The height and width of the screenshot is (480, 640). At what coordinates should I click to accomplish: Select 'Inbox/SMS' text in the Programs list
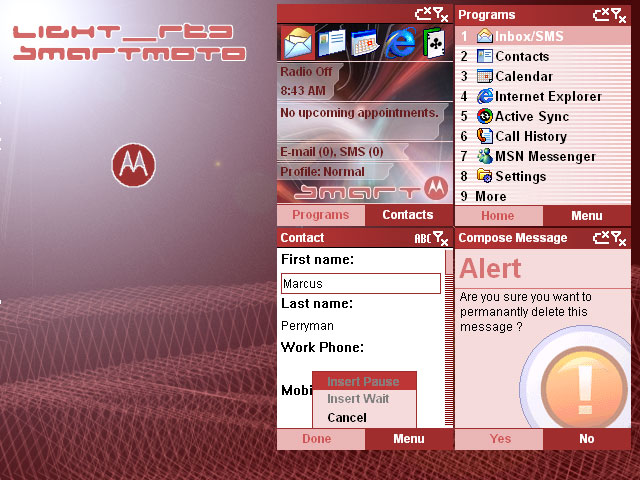pos(529,36)
